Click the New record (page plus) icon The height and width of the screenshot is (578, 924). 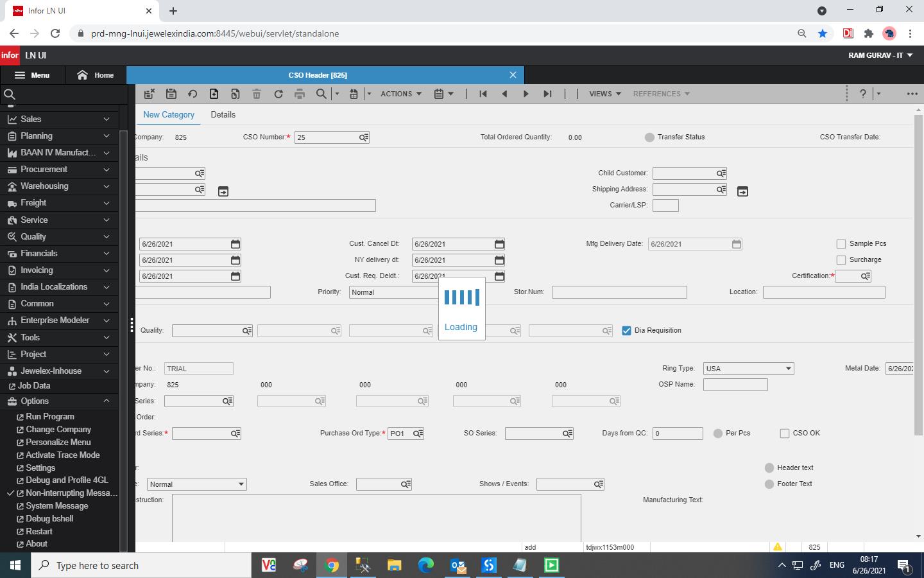click(214, 94)
